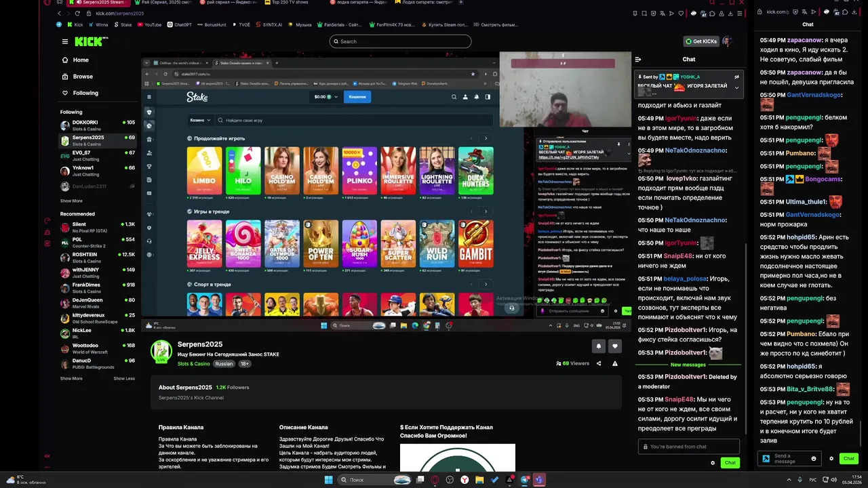Viewport: 868px width, 488px height.
Task: Toggle channel notifications bell
Action: tap(599, 346)
